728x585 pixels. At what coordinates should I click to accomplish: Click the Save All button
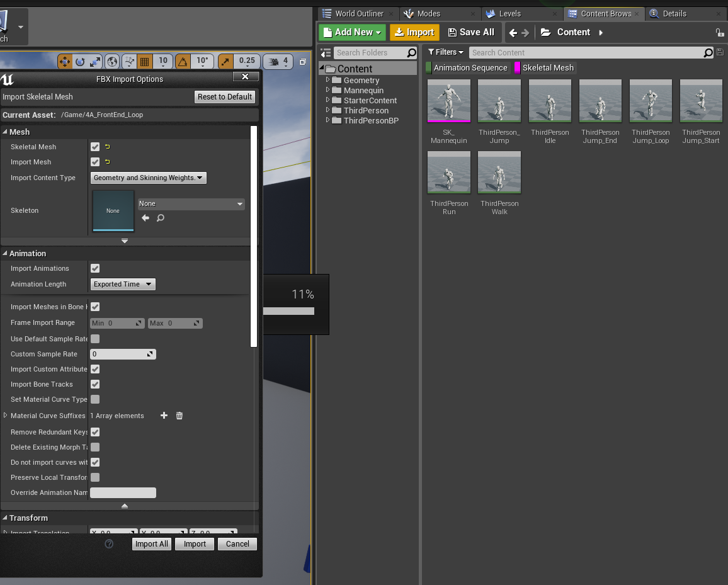[471, 33]
